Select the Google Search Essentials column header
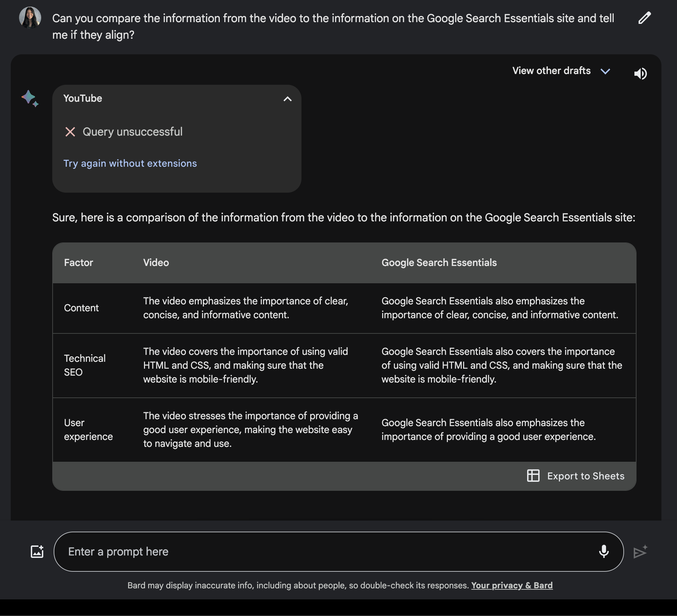Image resolution: width=677 pixels, height=616 pixels. coord(439,263)
